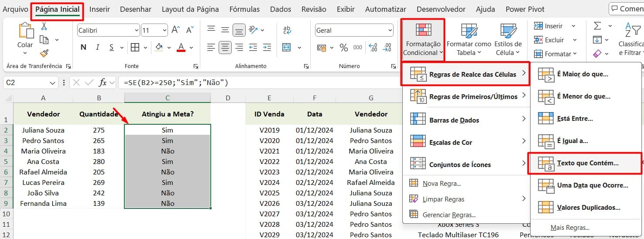Increase font size with the larger A

pos(175,30)
